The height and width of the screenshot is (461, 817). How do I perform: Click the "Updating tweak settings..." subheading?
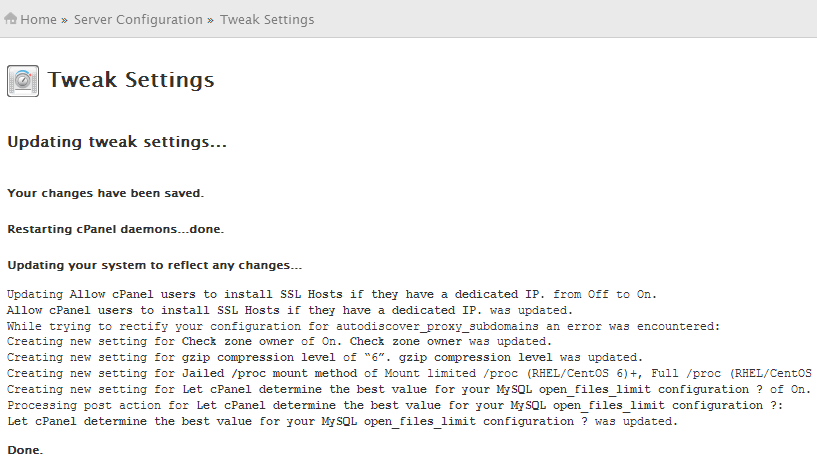point(117,142)
